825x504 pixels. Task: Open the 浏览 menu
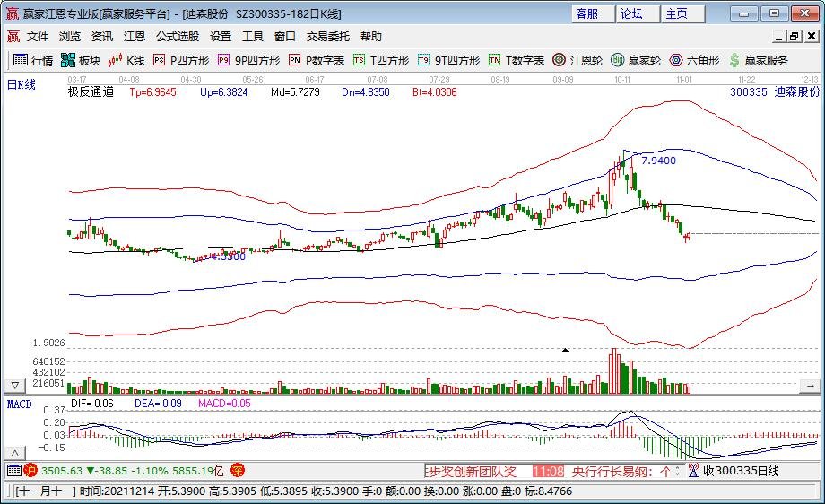[69, 36]
